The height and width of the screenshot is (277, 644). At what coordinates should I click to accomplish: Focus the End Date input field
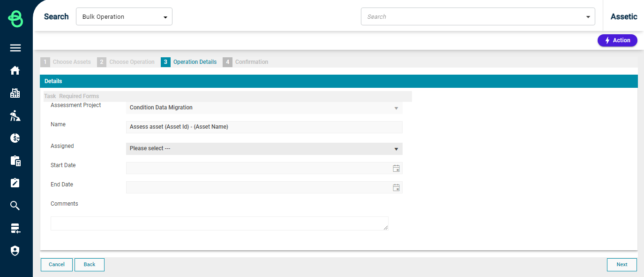click(x=258, y=187)
